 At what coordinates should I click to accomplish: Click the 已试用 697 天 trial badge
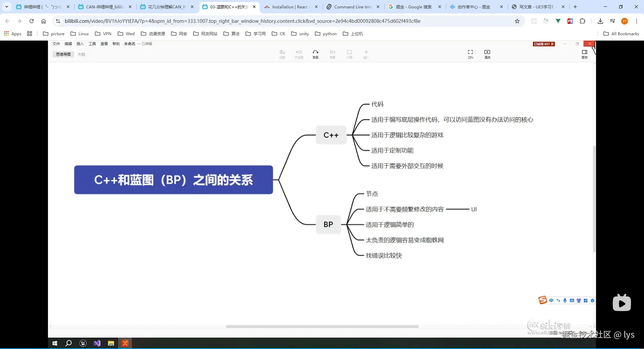coord(544,44)
